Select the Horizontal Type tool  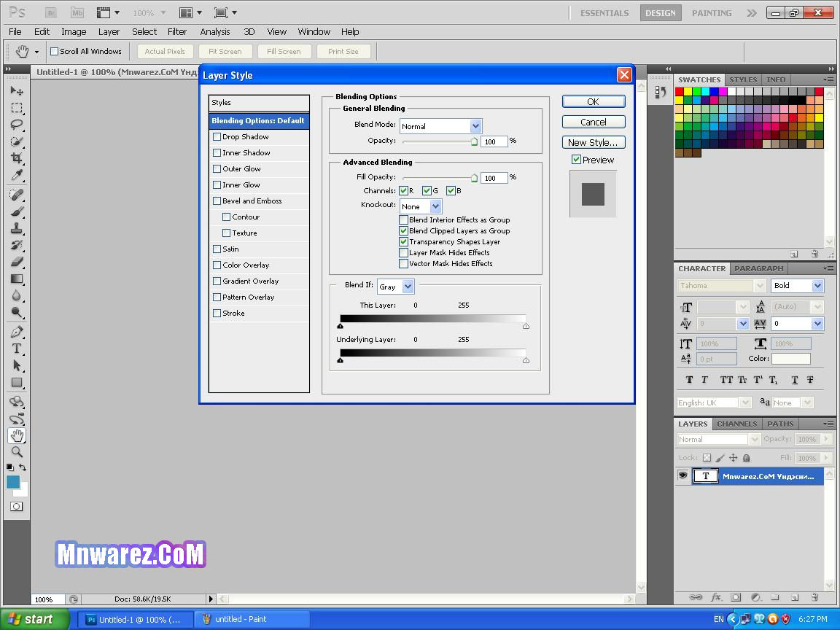click(x=17, y=349)
